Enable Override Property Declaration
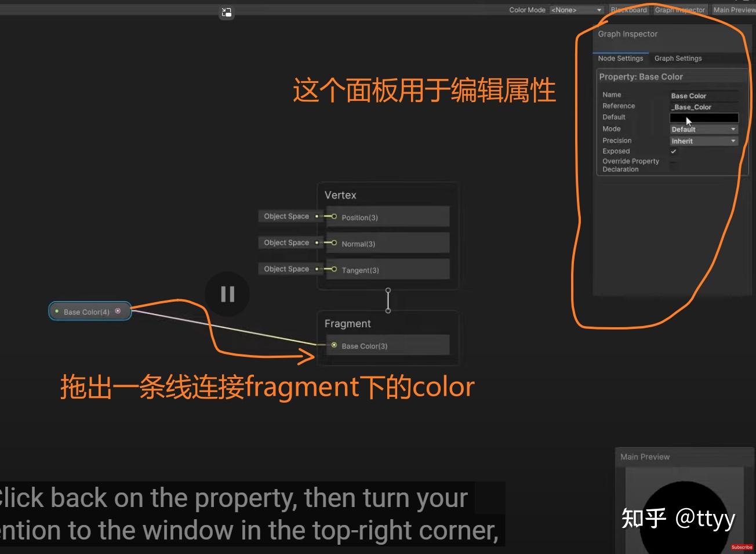This screenshot has height=554, width=756. pos(674,163)
